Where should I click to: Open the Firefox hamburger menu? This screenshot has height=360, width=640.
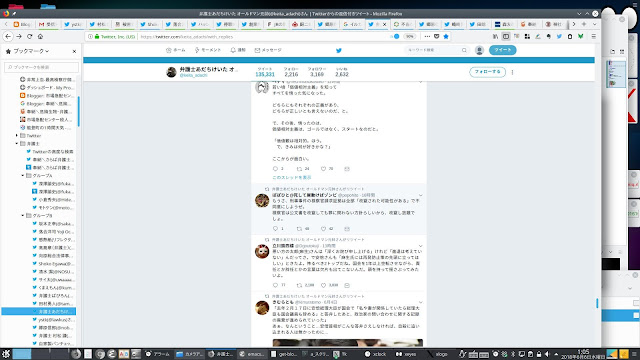(593, 36)
